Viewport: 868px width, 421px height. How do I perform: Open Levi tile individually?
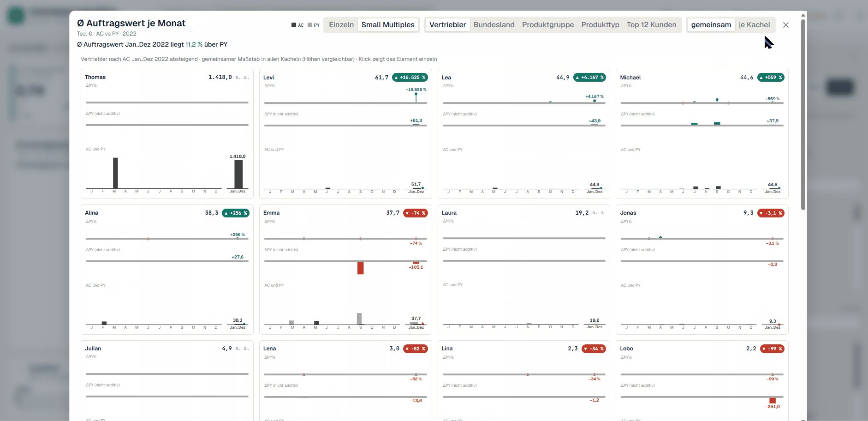[x=345, y=134]
